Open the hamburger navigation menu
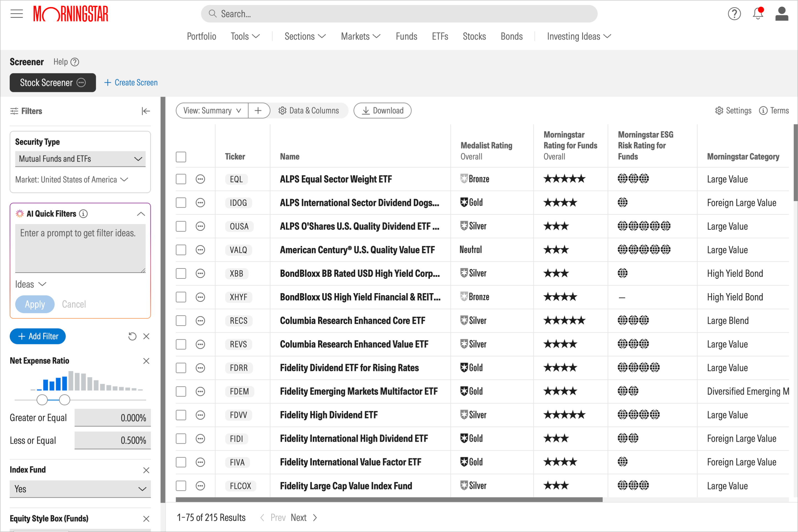 (x=17, y=14)
